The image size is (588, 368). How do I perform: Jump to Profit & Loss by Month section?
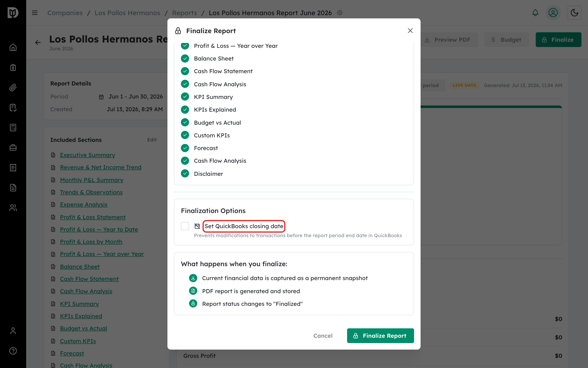[91, 242]
